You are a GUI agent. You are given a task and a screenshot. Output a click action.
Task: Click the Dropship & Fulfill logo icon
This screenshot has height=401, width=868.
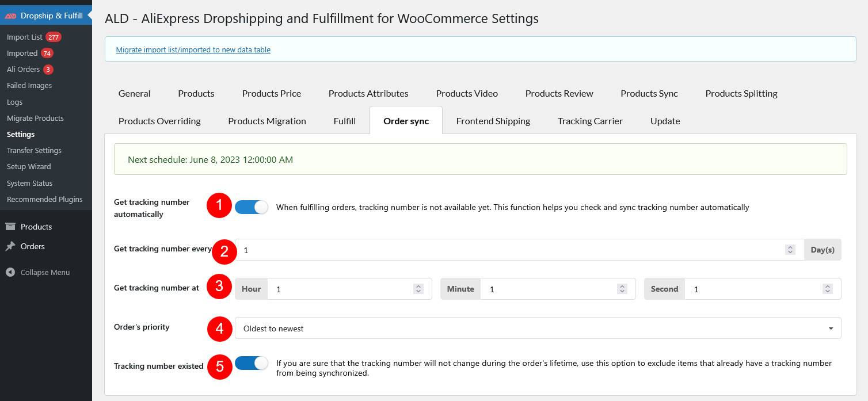click(10, 16)
